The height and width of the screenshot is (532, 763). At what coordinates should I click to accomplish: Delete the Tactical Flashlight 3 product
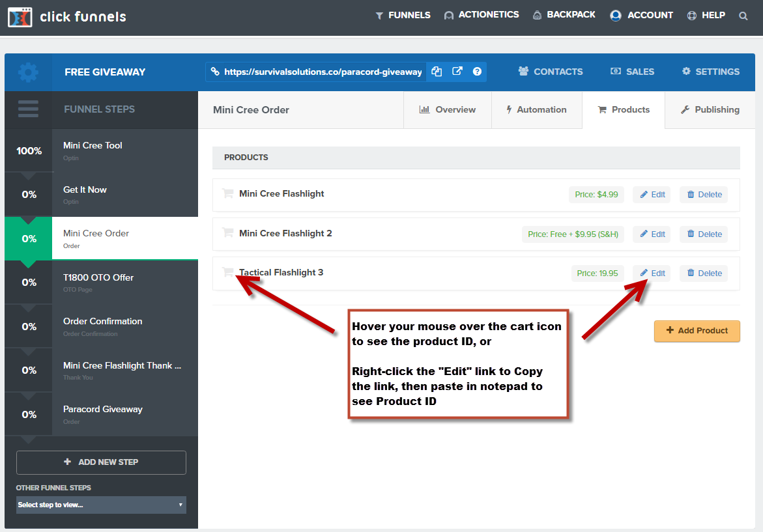tap(704, 273)
